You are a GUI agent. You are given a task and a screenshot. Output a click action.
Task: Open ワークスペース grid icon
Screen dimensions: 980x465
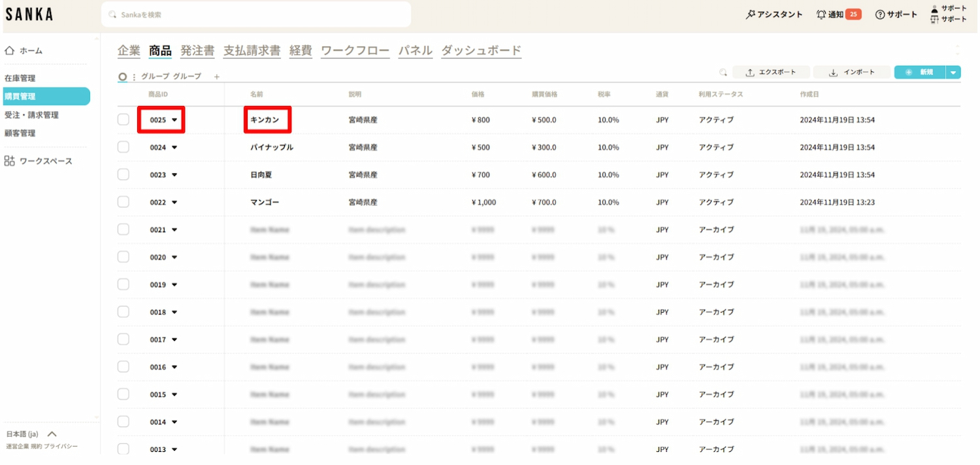[10, 161]
